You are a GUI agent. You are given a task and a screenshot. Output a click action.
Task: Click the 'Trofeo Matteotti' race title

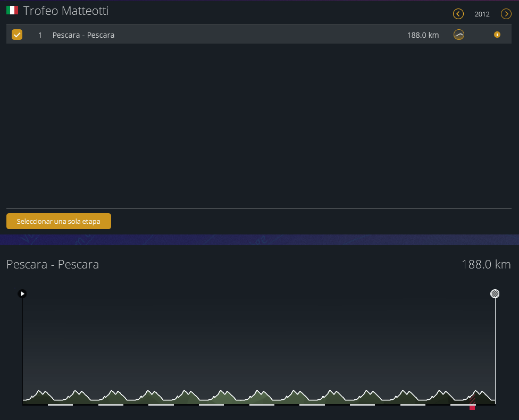click(66, 11)
